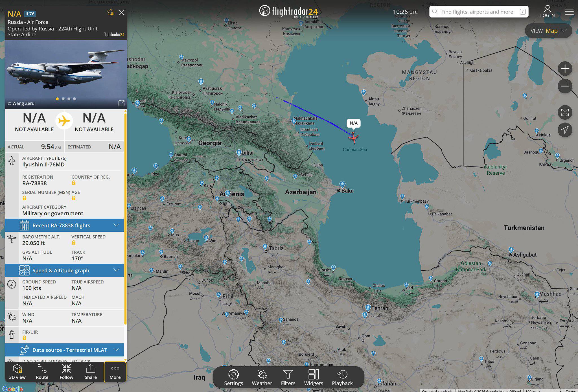Start flight Playback
Image resolution: width=578 pixels, height=392 pixels.
click(x=342, y=378)
